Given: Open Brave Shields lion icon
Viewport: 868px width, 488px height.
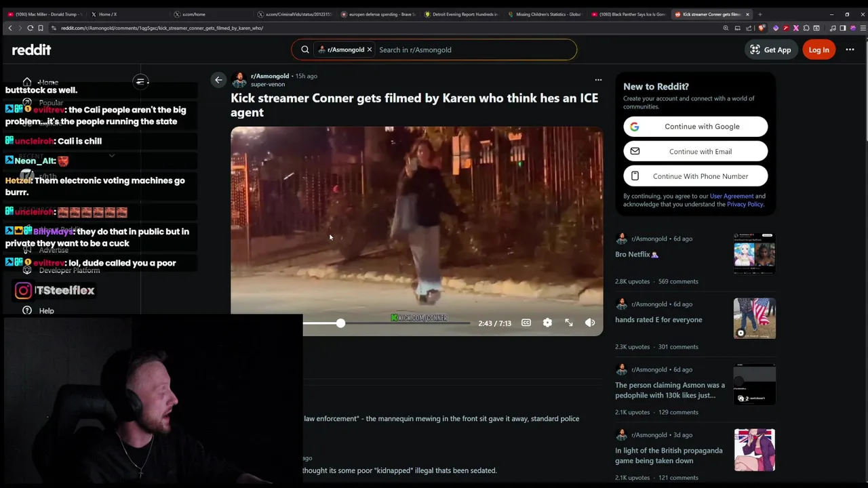Looking at the screenshot, I should 762,28.
